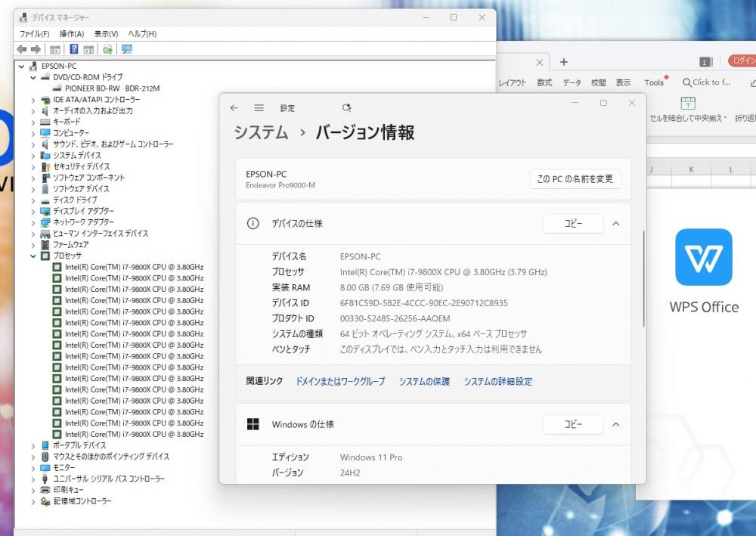Image resolution: width=756 pixels, height=536 pixels.
Task: Expand the ネットワーク アダプター node
Action: [33, 222]
